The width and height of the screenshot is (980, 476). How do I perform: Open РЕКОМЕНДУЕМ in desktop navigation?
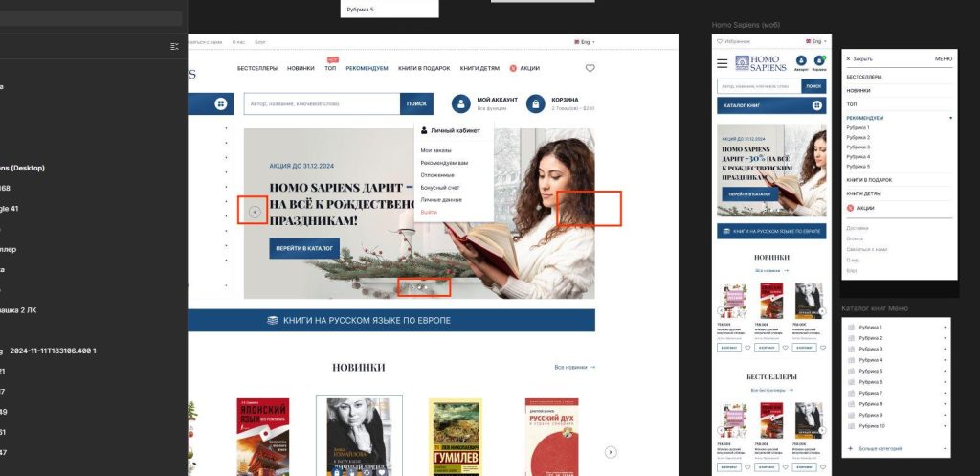(367, 68)
